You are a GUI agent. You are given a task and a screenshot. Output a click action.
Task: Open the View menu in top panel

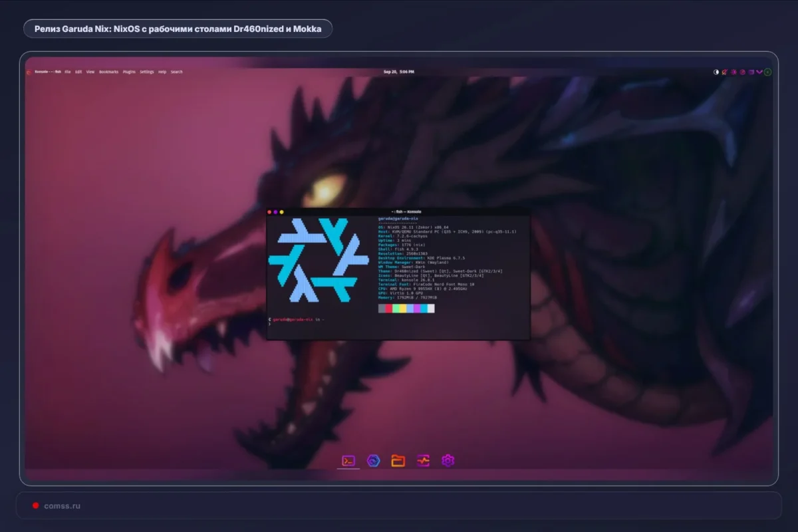(x=90, y=72)
